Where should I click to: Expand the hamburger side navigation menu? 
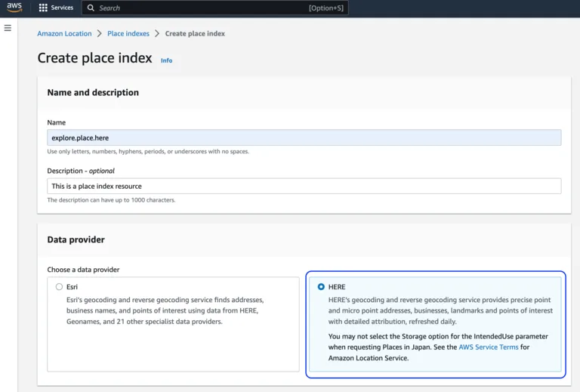pos(8,28)
